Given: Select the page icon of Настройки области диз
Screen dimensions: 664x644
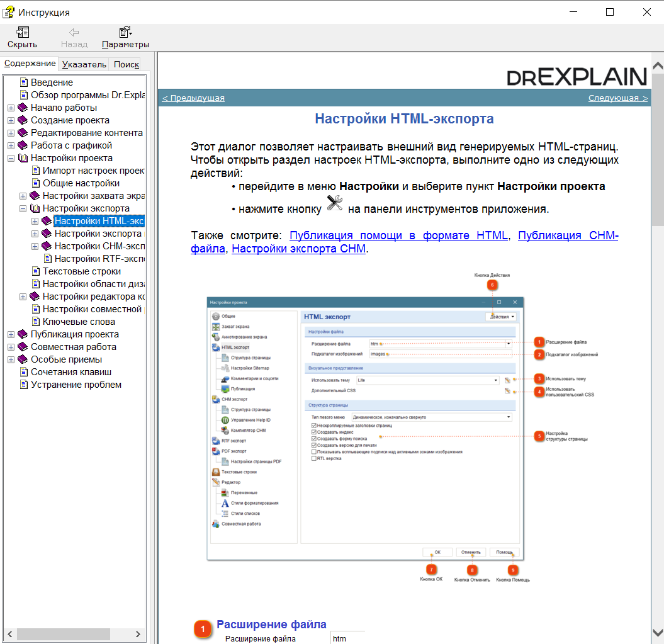Looking at the screenshot, I should coord(36,284).
